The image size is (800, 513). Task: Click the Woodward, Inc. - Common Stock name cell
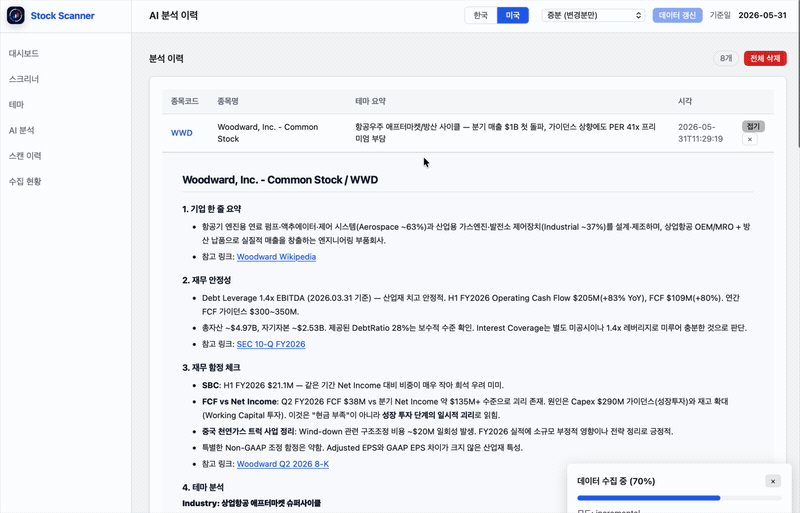(268, 133)
